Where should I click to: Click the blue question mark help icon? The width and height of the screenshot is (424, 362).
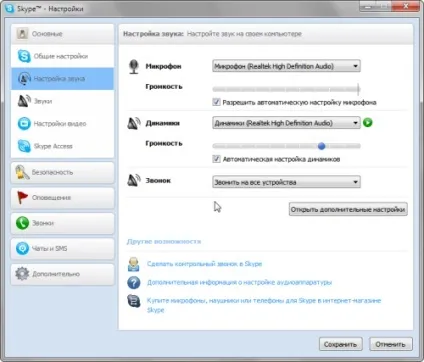click(x=134, y=282)
